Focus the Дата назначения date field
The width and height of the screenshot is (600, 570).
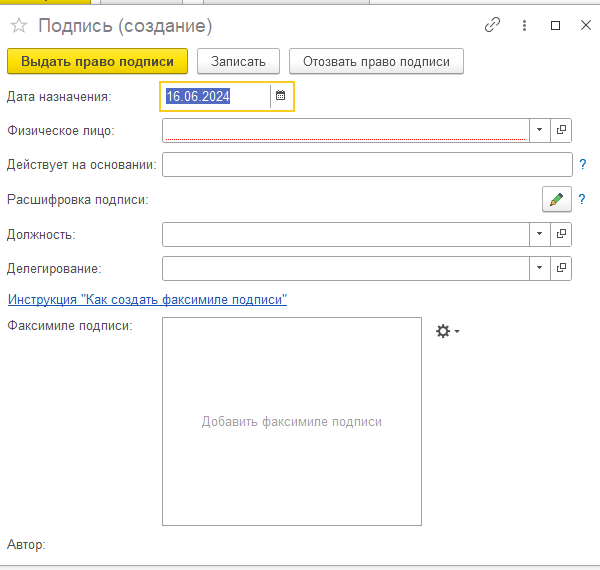click(x=216, y=96)
